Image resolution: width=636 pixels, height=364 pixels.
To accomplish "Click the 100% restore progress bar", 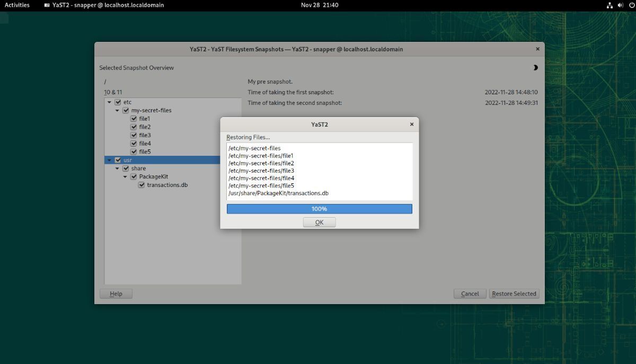I will click(x=319, y=209).
